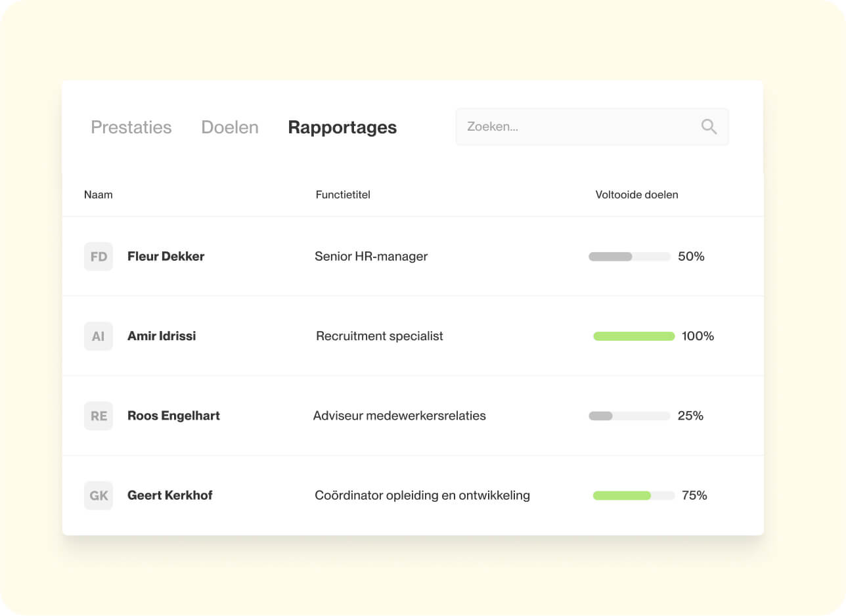Click the AI avatar for Amir Idrissi
This screenshot has height=616, width=846.
(99, 336)
